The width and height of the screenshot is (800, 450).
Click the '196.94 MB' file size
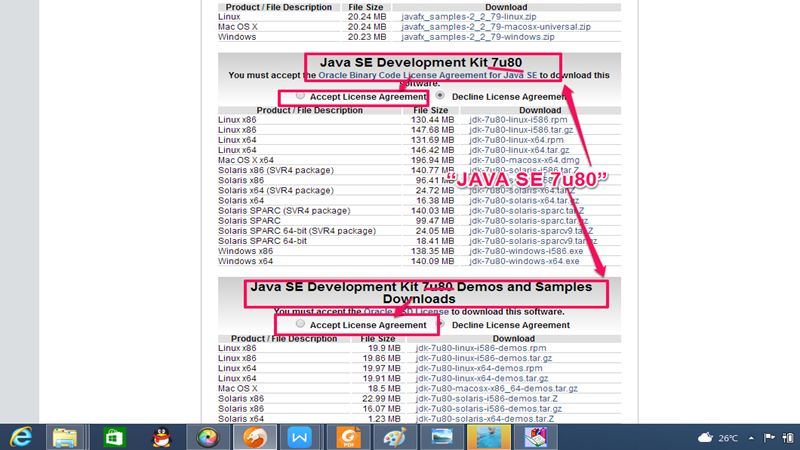(433, 160)
